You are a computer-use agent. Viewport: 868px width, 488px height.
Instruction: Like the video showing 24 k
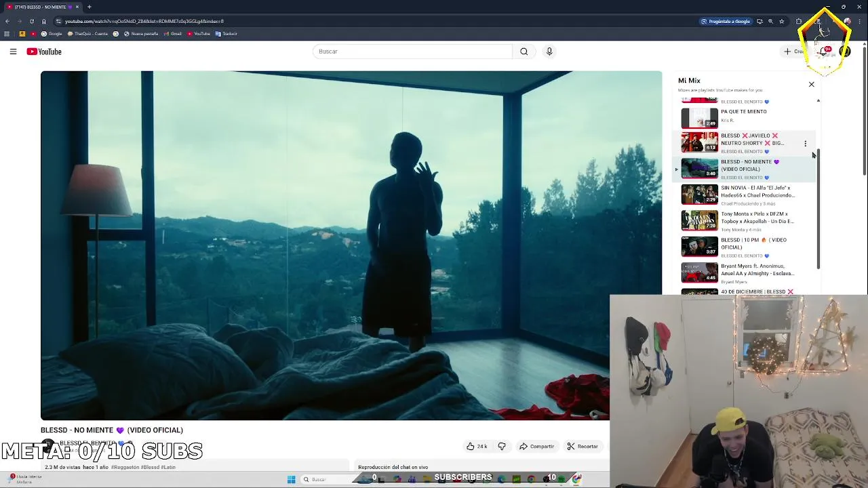477,447
